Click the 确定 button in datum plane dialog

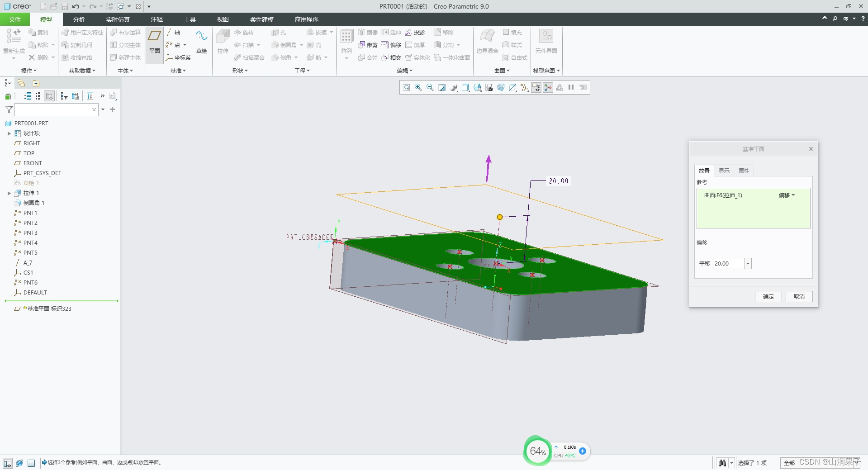(x=768, y=297)
